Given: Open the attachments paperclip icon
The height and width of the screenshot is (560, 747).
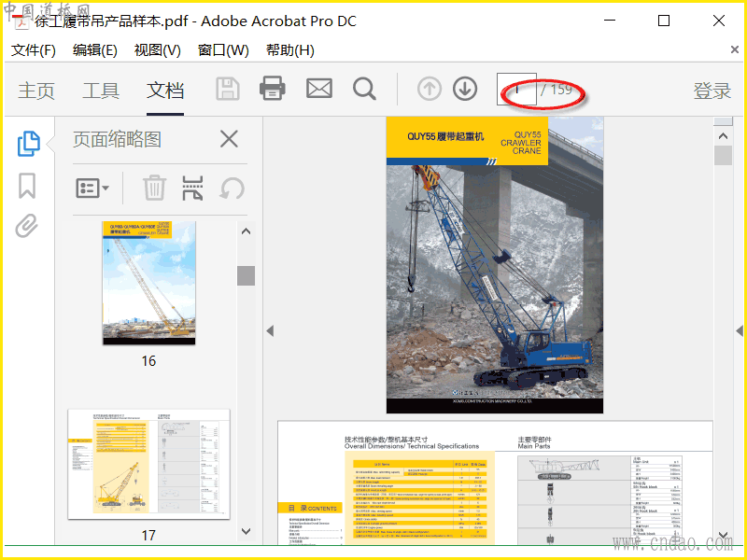Looking at the screenshot, I should tap(26, 225).
